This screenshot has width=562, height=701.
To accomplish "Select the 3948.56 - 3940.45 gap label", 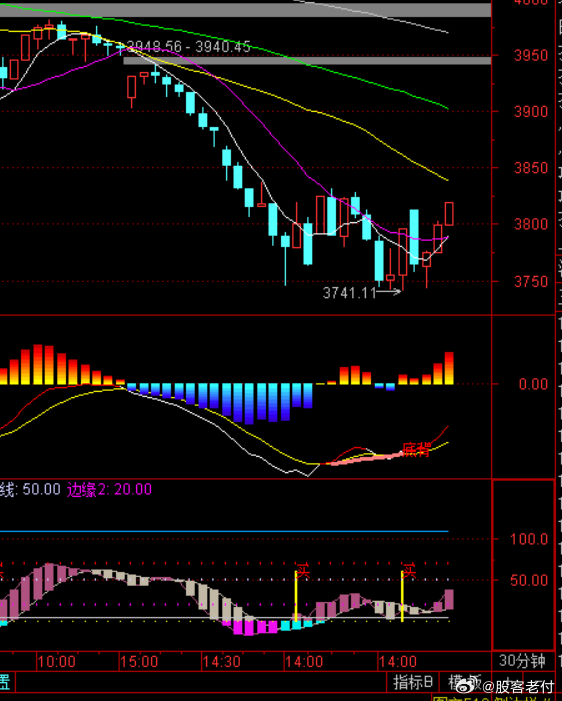I will click(188, 46).
